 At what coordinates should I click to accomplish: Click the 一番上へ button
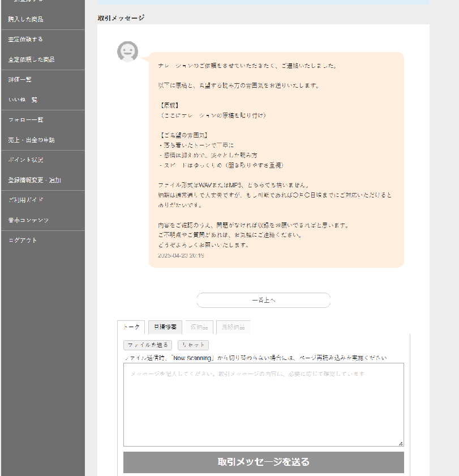click(263, 300)
